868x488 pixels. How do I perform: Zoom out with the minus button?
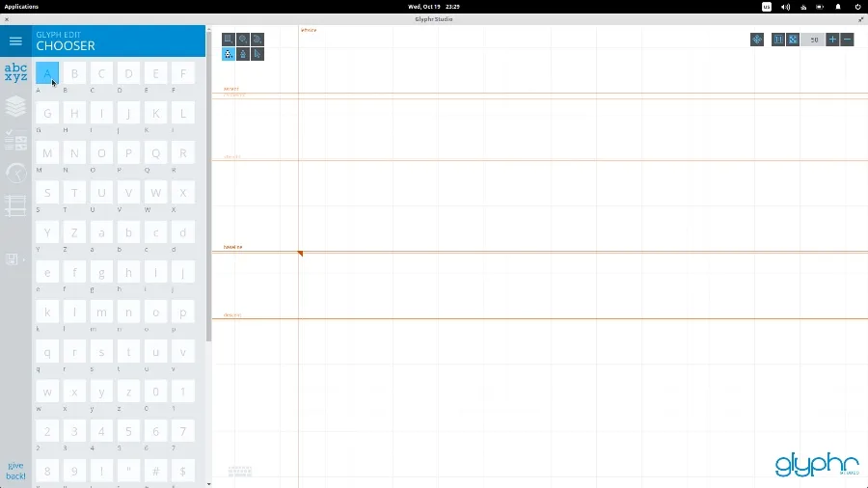tap(848, 40)
